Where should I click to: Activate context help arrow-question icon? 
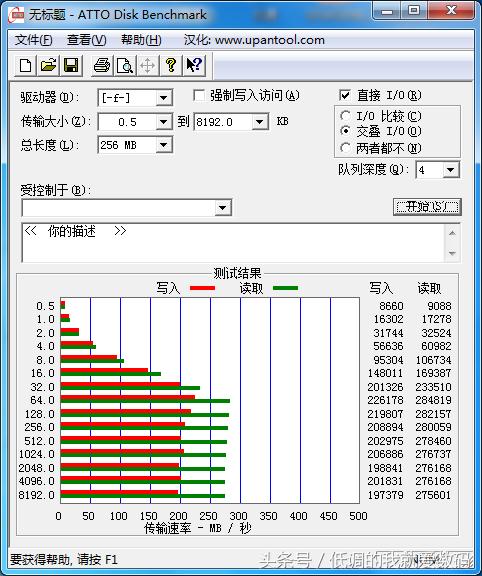point(194,65)
